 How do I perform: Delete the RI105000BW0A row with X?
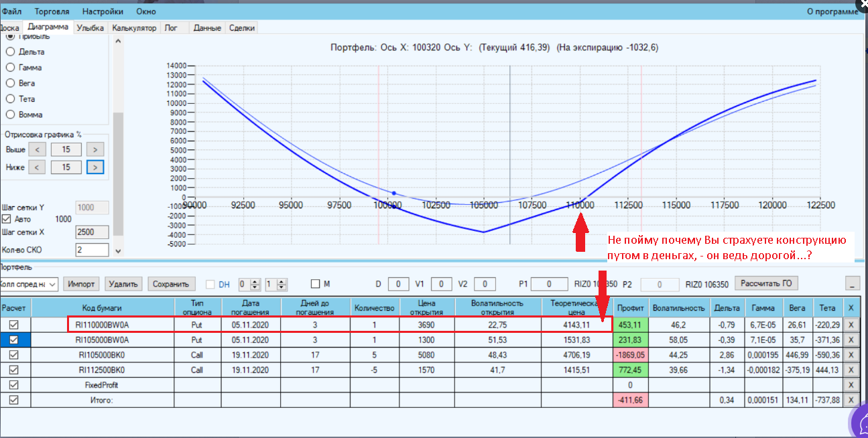click(851, 340)
